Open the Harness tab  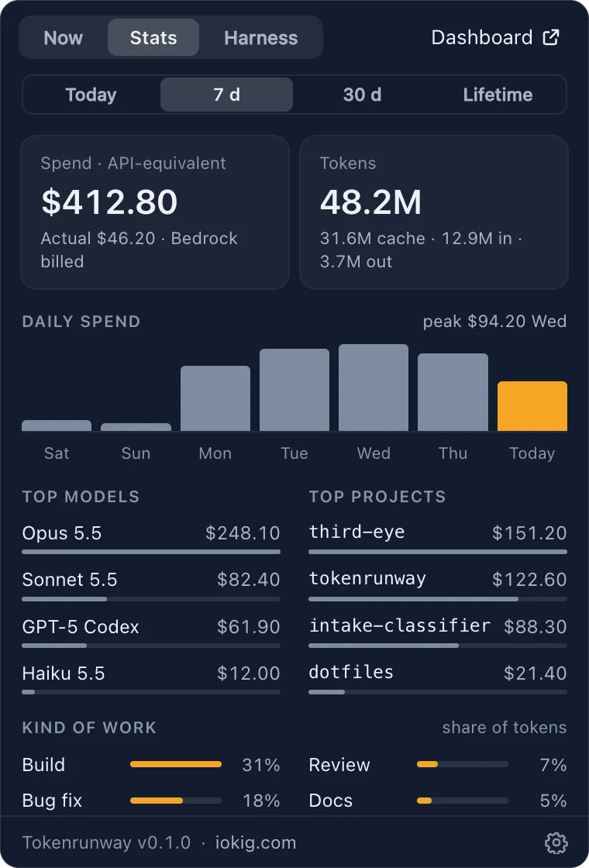[x=260, y=38]
